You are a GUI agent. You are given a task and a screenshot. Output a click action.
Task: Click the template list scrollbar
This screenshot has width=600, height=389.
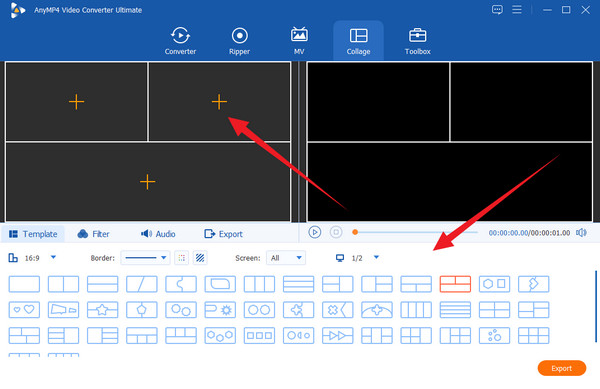[596, 306]
